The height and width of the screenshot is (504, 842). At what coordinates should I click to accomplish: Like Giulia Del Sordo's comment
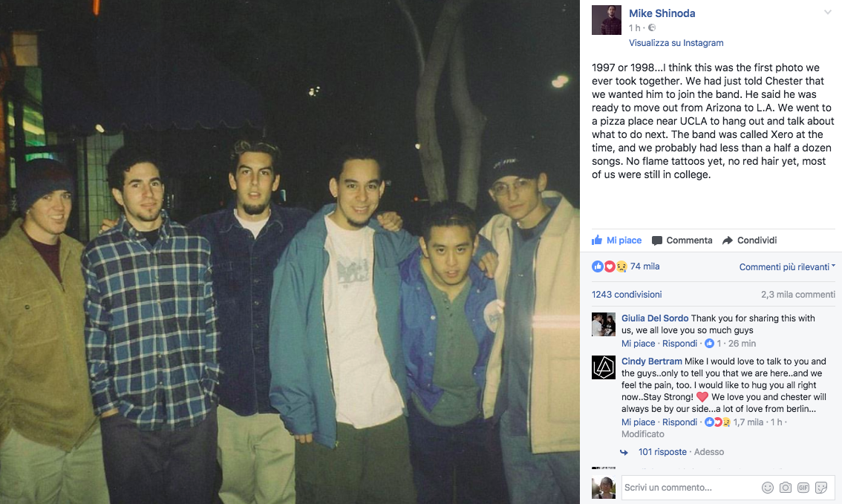click(x=638, y=344)
